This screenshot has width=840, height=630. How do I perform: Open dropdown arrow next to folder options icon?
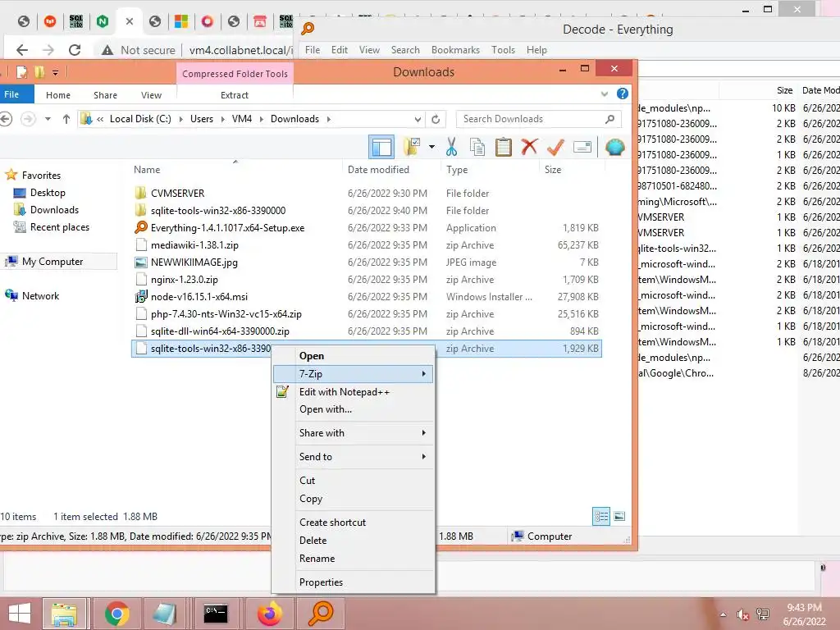[431, 147]
